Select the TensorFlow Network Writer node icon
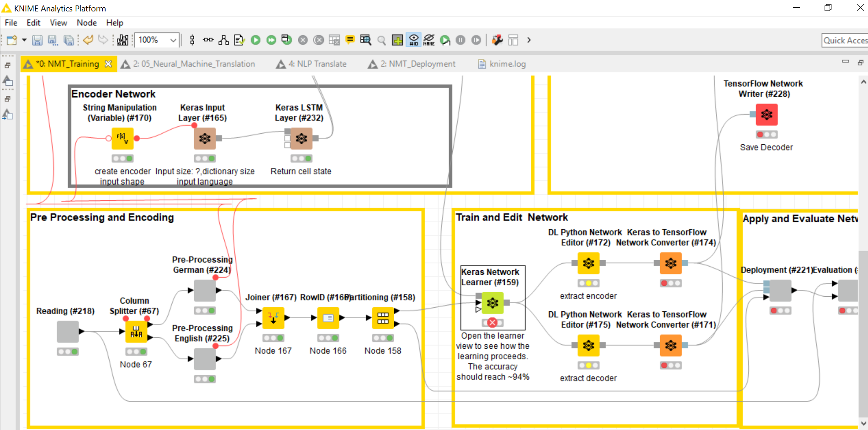This screenshot has width=868, height=430. (x=766, y=115)
